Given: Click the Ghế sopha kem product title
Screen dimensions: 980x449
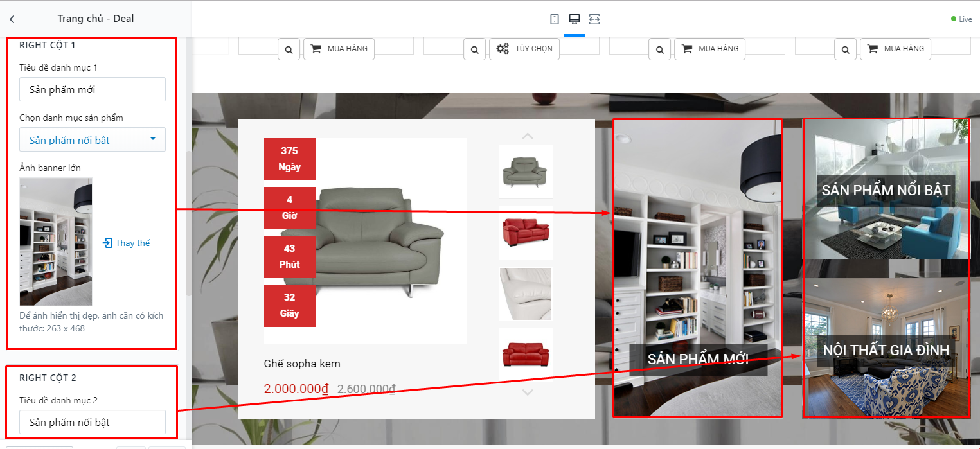Looking at the screenshot, I should tap(302, 364).
